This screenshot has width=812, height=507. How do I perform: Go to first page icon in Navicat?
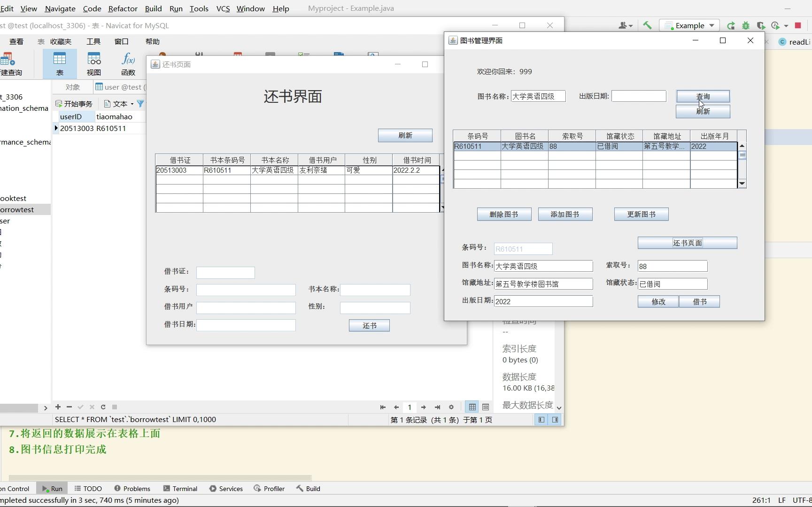[x=383, y=407]
